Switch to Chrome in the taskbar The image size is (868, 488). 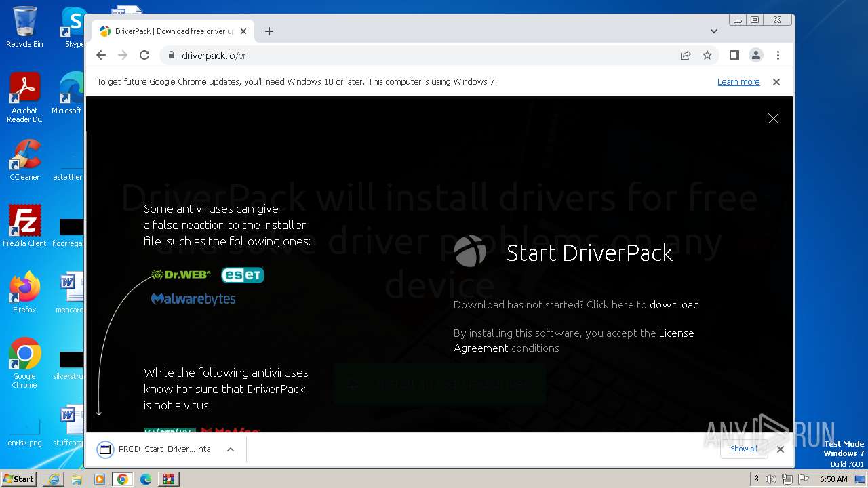tap(123, 479)
